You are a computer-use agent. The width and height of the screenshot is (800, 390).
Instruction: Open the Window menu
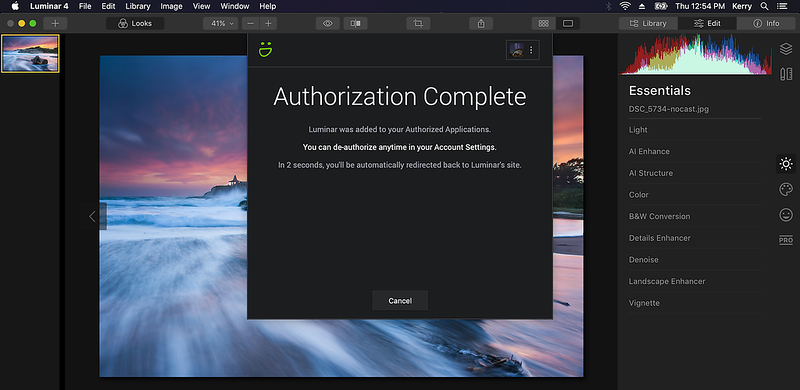[x=235, y=6]
